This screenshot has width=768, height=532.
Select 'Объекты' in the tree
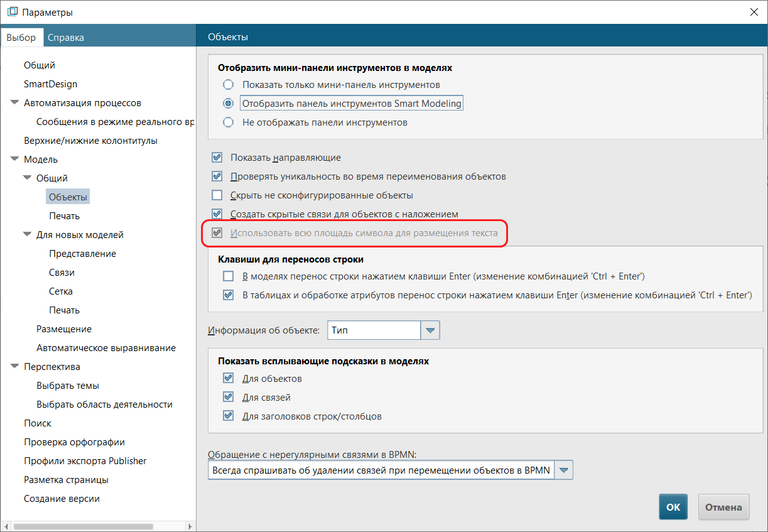pos(68,197)
